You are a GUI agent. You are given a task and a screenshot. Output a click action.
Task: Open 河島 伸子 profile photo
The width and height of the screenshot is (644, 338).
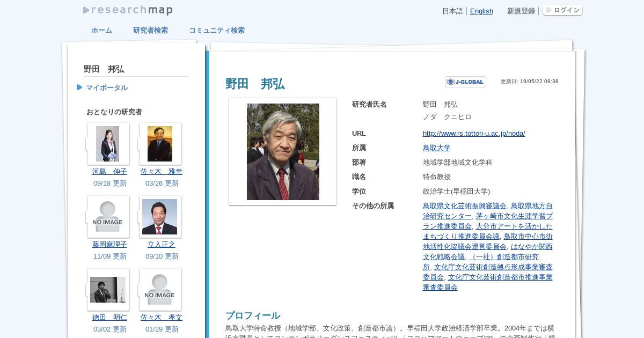(x=107, y=144)
